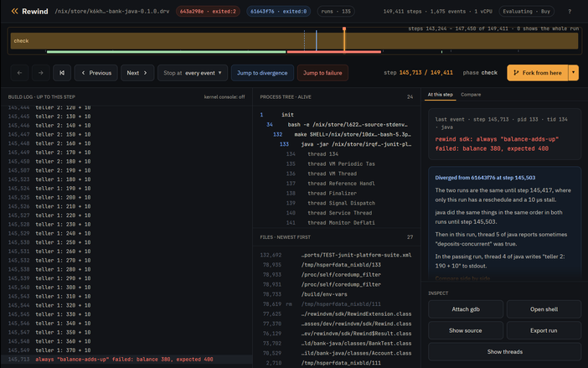Image resolution: width=588 pixels, height=368 pixels.
Task: Click the green passing segment under timeline
Action: (x=166, y=52)
